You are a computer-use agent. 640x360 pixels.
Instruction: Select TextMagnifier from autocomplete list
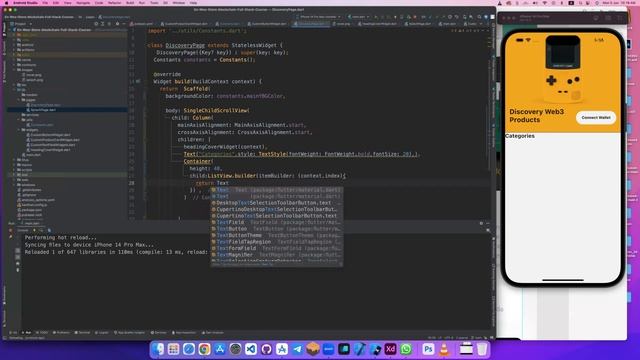(x=277, y=255)
